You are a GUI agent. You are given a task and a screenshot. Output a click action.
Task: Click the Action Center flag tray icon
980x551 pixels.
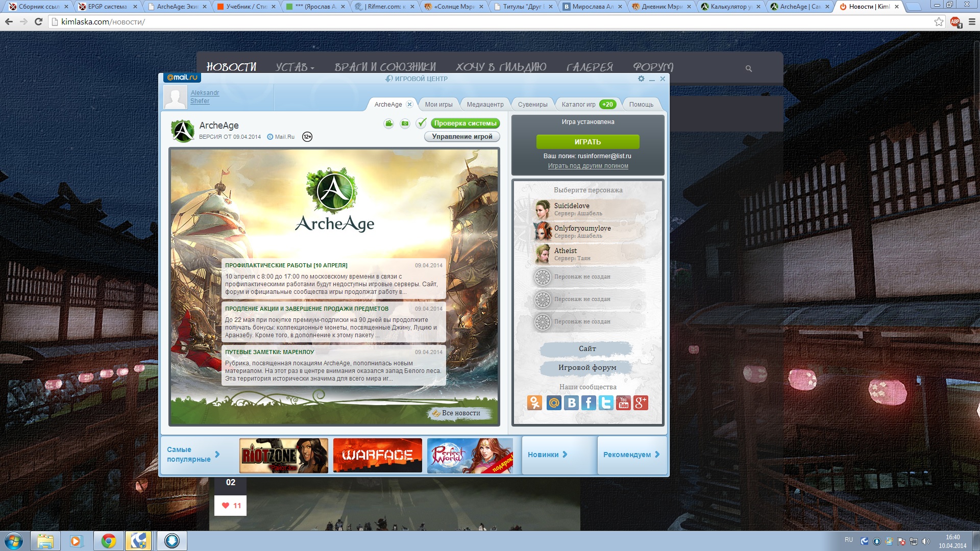point(901,541)
